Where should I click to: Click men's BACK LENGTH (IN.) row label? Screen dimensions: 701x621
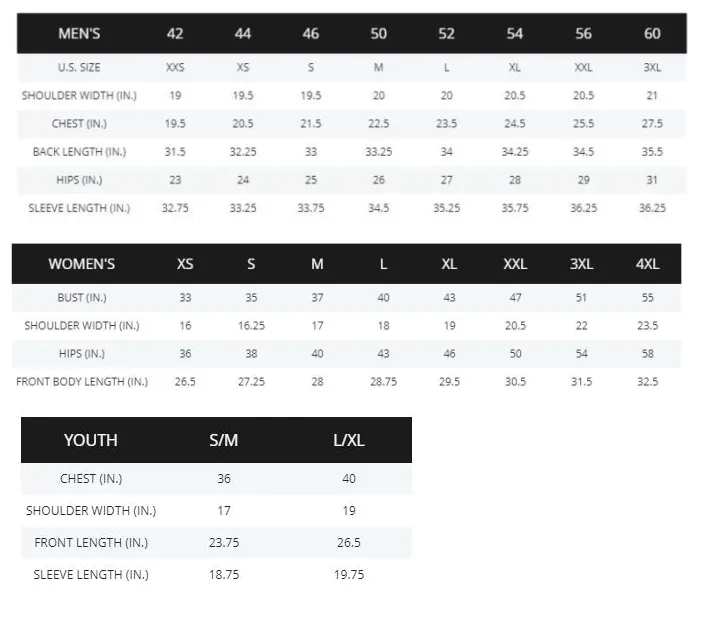coord(79,152)
